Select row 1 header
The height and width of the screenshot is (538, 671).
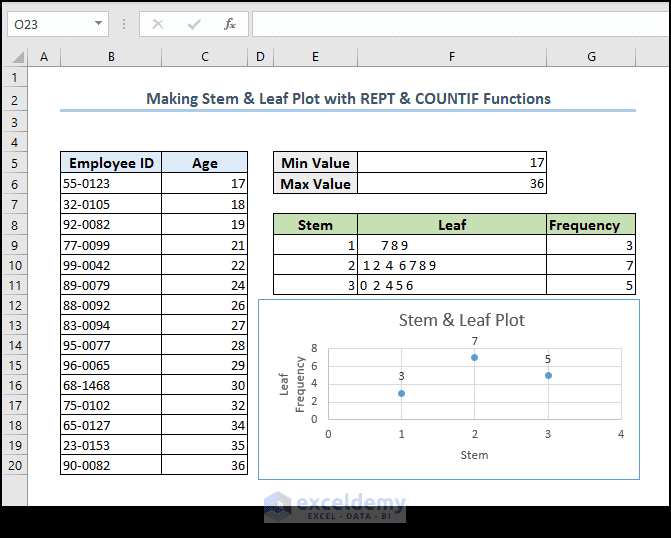point(15,78)
